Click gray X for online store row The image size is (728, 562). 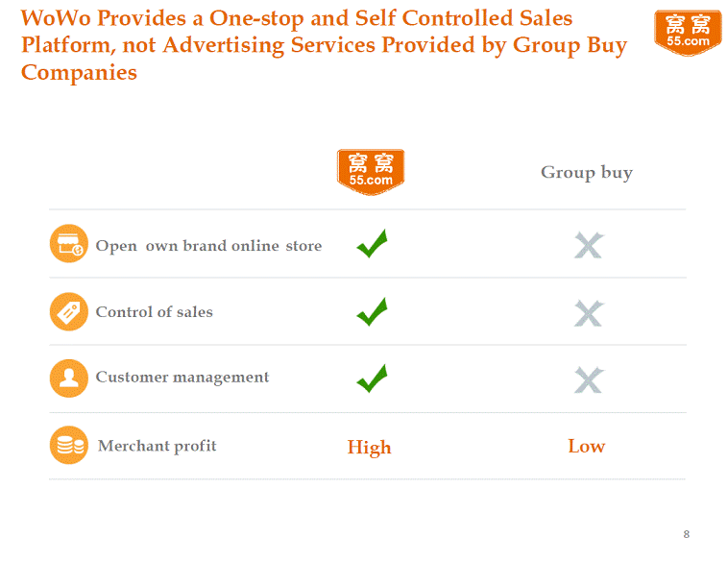pyautogui.click(x=588, y=245)
